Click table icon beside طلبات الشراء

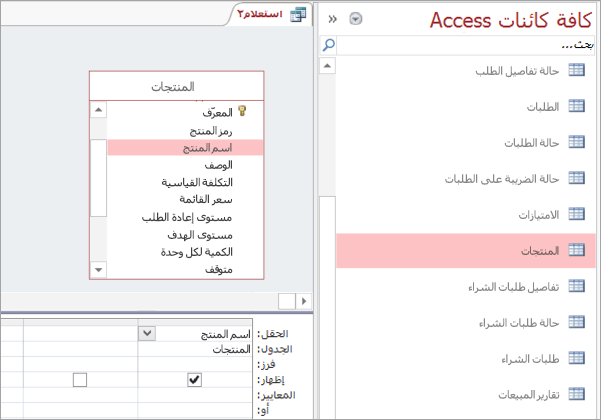click(x=576, y=358)
